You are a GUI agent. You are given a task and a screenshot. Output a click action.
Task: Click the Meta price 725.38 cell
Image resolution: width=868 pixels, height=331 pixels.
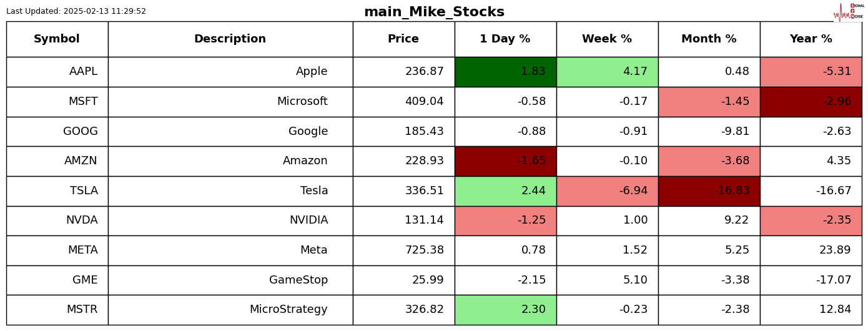[x=403, y=250]
